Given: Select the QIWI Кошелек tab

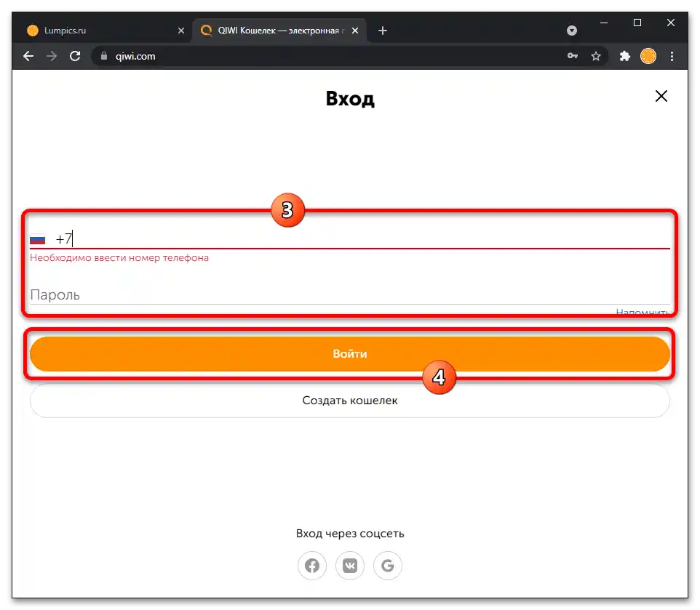Looking at the screenshot, I should [x=279, y=31].
